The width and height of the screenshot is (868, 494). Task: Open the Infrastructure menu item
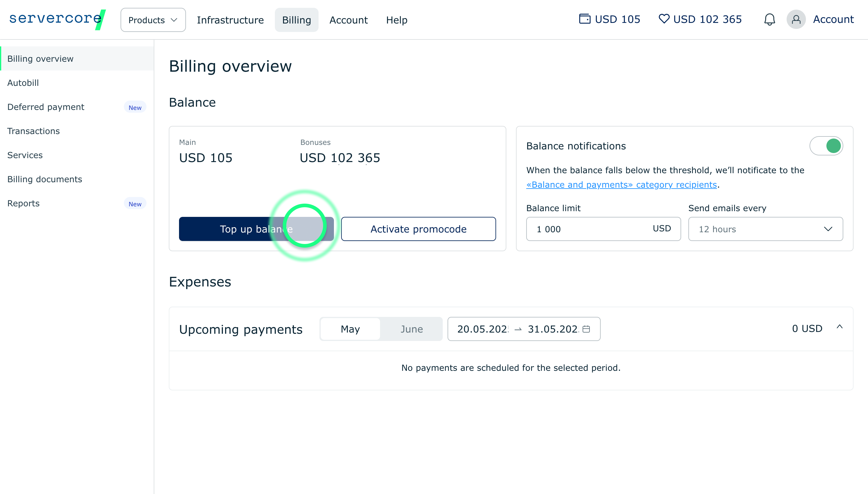230,20
